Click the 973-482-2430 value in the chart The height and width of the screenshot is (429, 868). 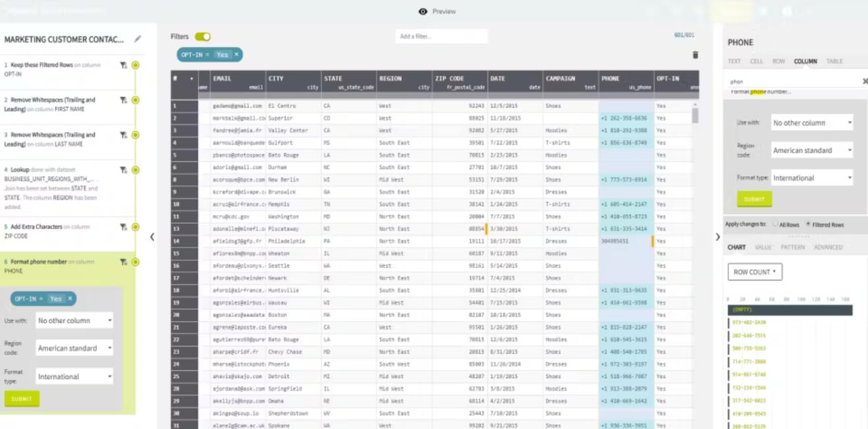click(749, 323)
